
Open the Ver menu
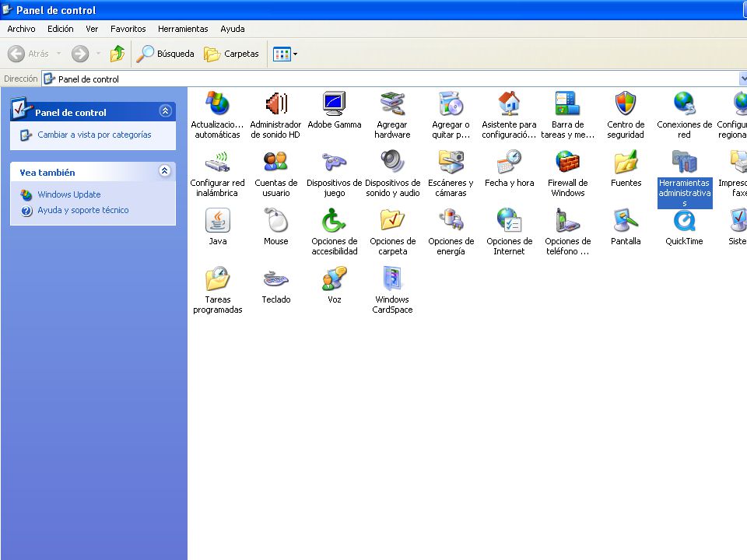[x=92, y=29]
